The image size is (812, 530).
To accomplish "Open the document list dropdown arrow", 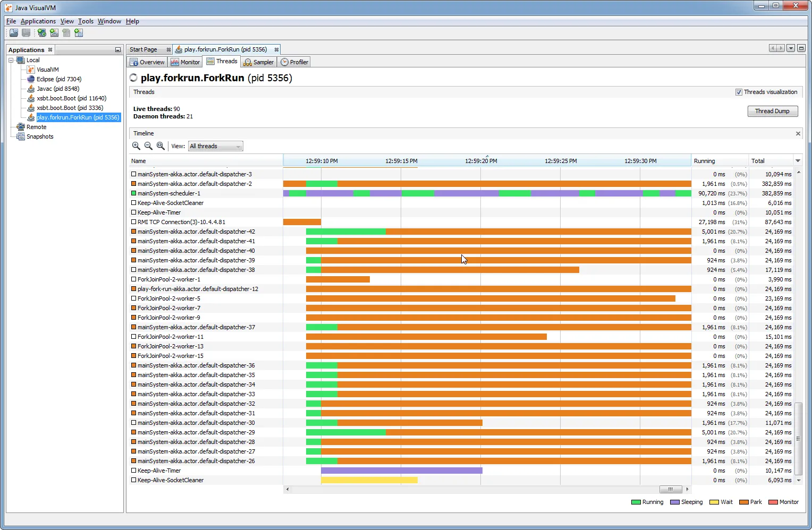I will [791, 48].
